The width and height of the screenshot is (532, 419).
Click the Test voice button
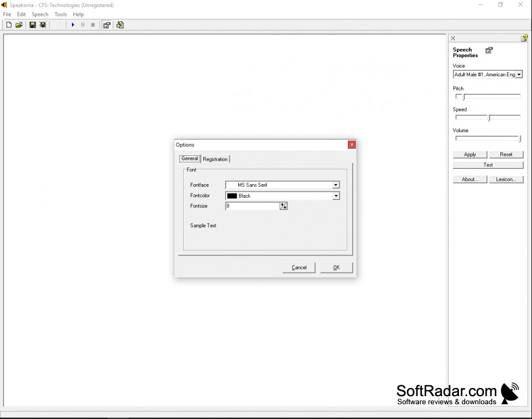coord(488,165)
